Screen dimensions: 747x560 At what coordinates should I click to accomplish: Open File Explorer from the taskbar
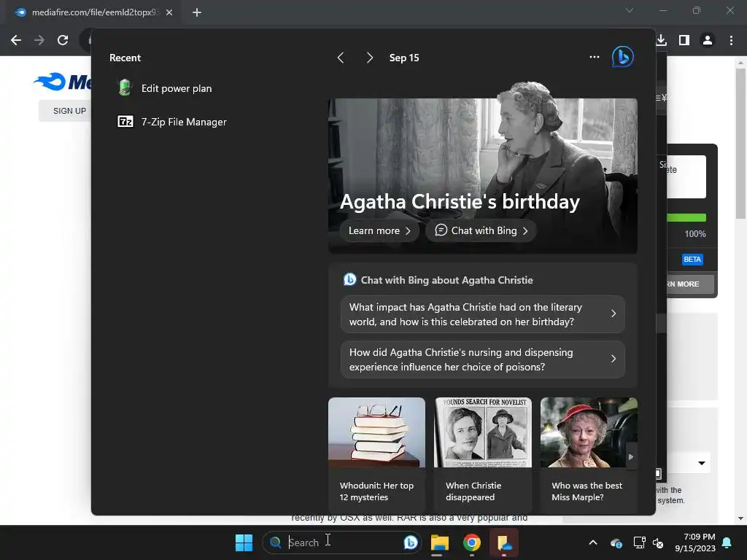click(440, 542)
